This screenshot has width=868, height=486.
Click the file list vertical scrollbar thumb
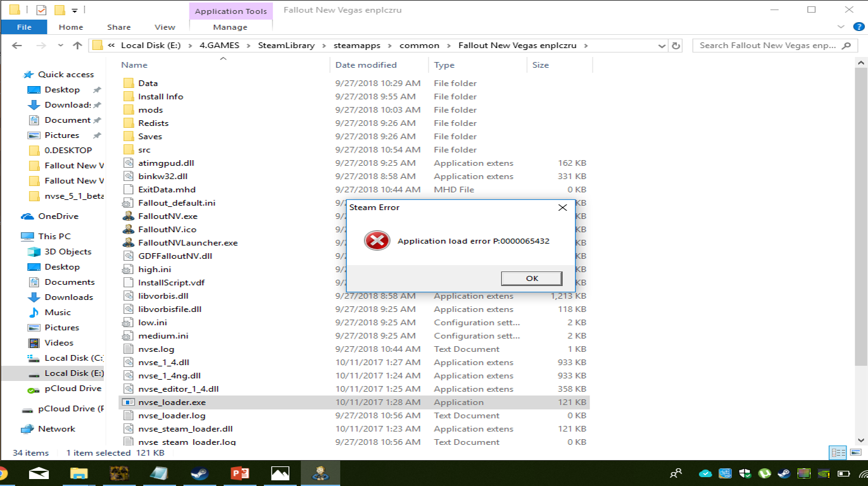(x=861, y=216)
